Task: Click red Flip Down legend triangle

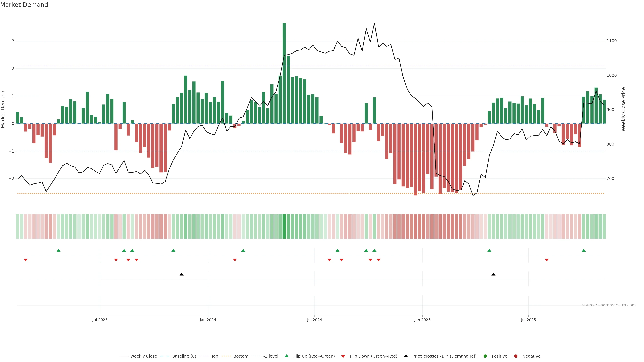Action: click(x=343, y=356)
